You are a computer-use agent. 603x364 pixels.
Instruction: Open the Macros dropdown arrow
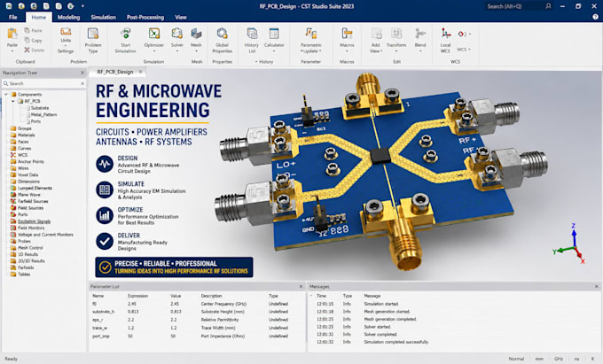[x=347, y=51]
